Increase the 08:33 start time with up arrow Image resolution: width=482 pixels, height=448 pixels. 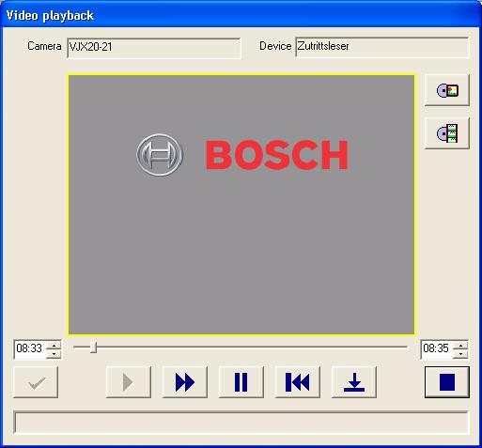pyautogui.click(x=54, y=345)
